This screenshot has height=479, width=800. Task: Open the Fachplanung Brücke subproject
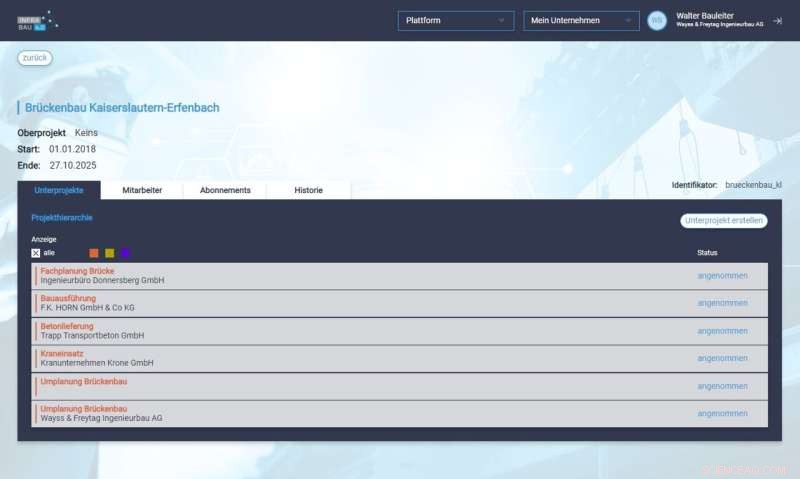coord(77,271)
